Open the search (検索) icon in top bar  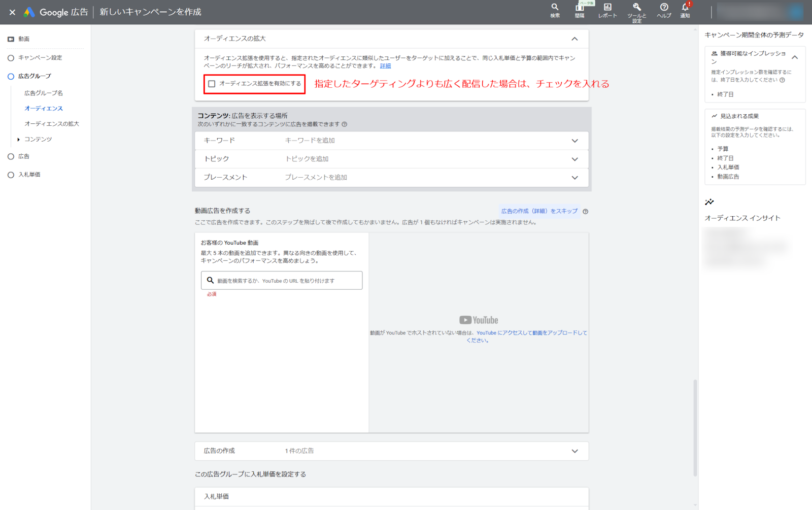[x=555, y=10]
